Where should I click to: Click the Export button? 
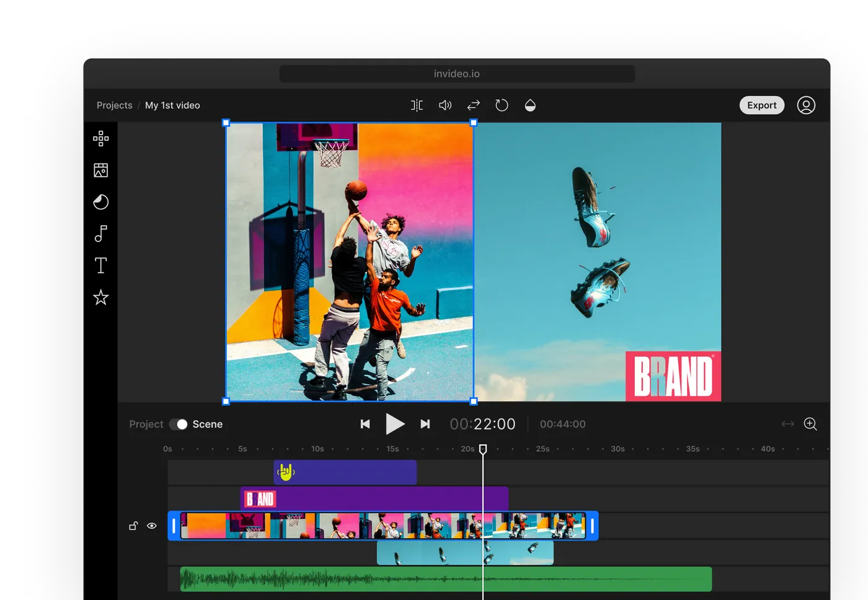761,105
